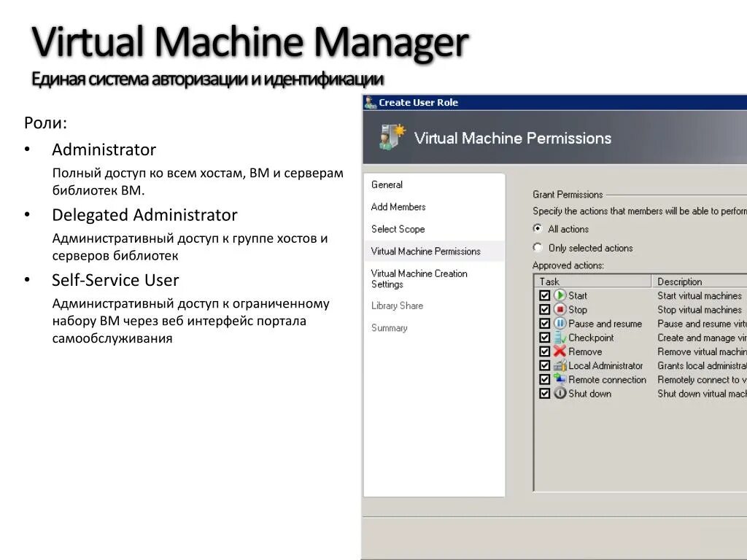Screen dimensions: 747x560
Task: Open the Library Share page
Action: pos(398,306)
